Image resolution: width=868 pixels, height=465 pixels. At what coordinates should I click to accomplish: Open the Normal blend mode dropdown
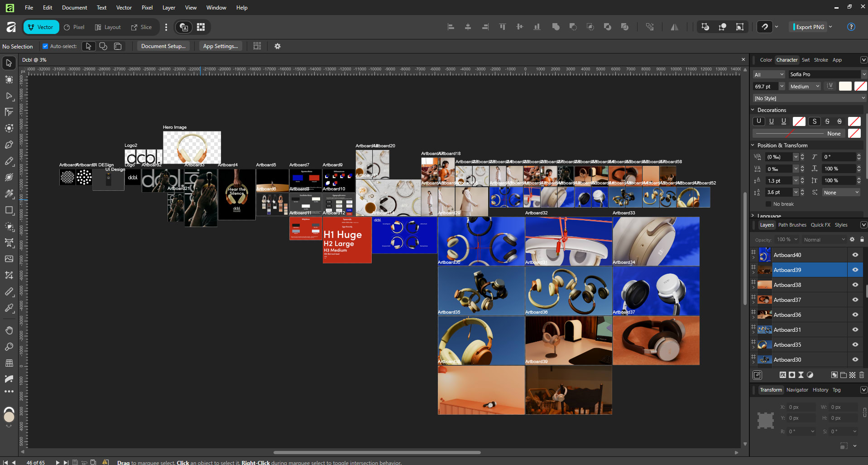[x=824, y=240]
